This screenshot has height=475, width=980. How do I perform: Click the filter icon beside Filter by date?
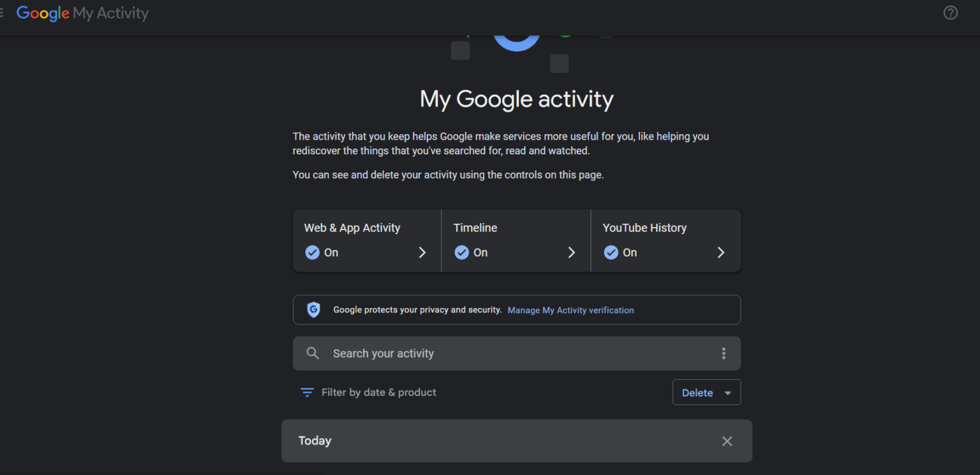pyautogui.click(x=307, y=392)
